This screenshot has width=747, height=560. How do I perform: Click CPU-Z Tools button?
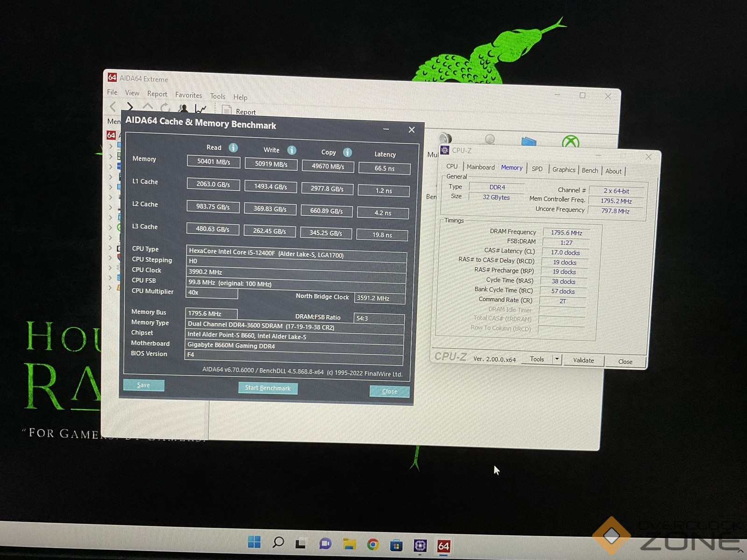[x=537, y=359]
